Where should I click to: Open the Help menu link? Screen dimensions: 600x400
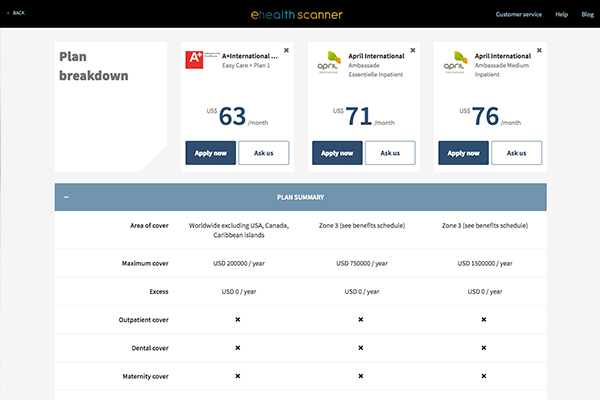[561, 15]
